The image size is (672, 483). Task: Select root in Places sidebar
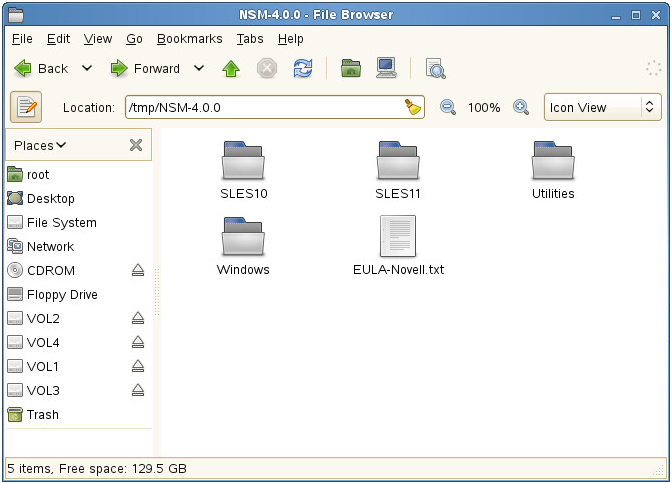pyautogui.click(x=78, y=174)
